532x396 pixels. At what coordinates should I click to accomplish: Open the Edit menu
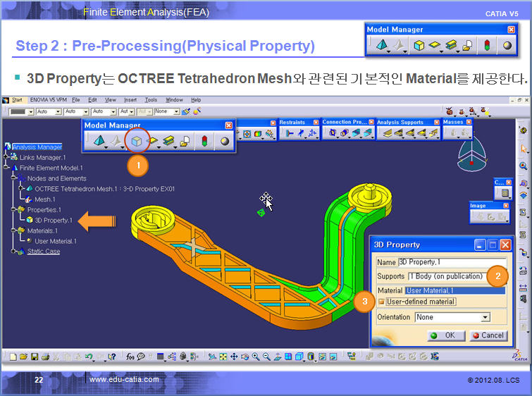pyautogui.click(x=92, y=100)
